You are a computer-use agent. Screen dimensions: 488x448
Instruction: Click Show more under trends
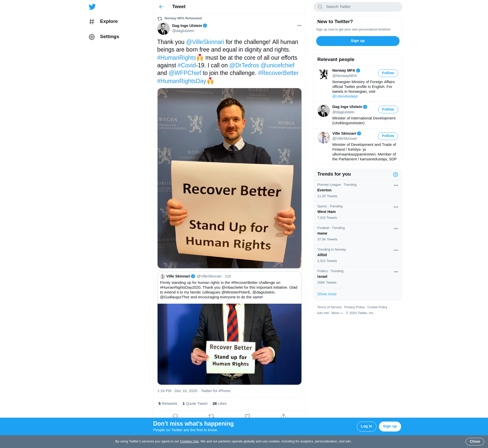pyautogui.click(x=327, y=294)
